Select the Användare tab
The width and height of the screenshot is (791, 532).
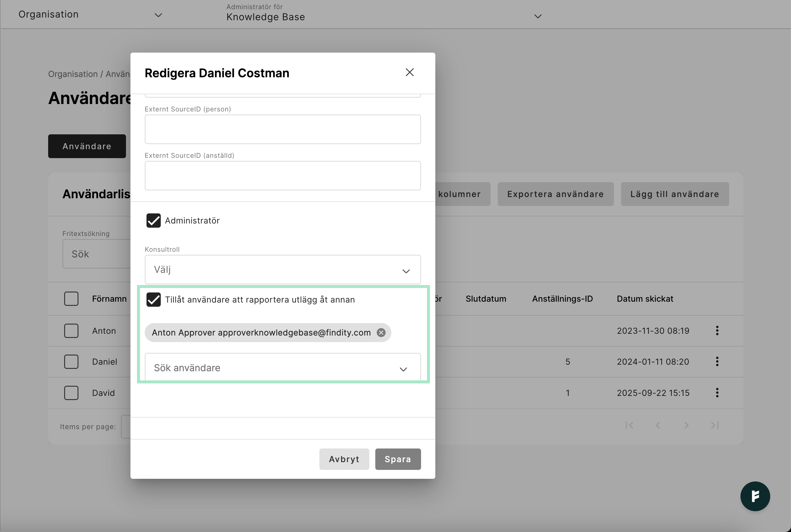click(87, 146)
